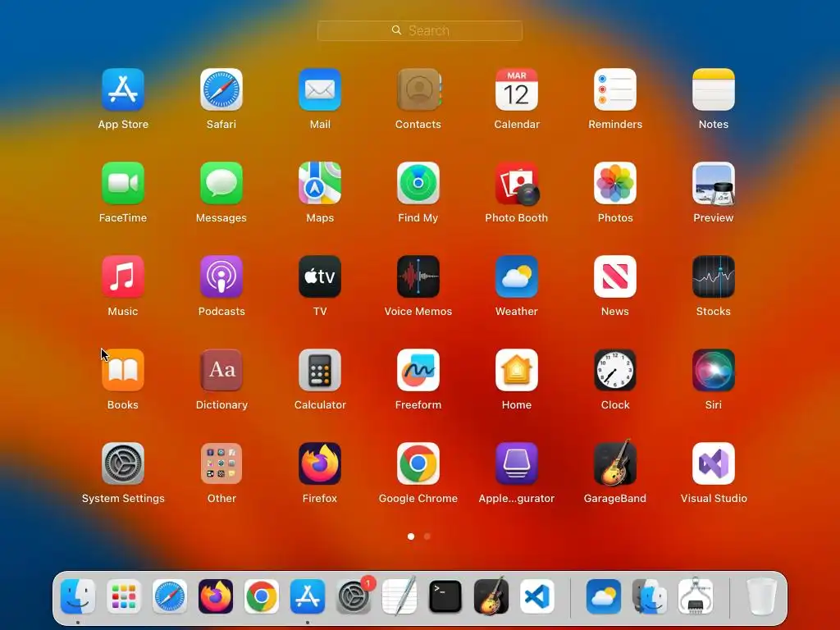The height and width of the screenshot is (630, 840).
Task: Open the App Store from the Dock
Action: pyautogui.click(x=308, y=596)
